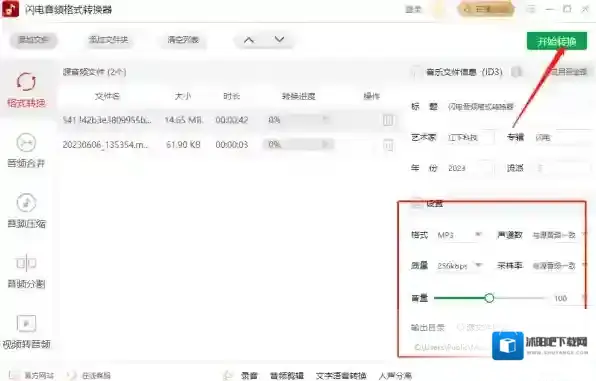The height and width of the screenshot is (381, 596).
Task: Select the first audio file row 14.65 MB
Action: [229, 120]
